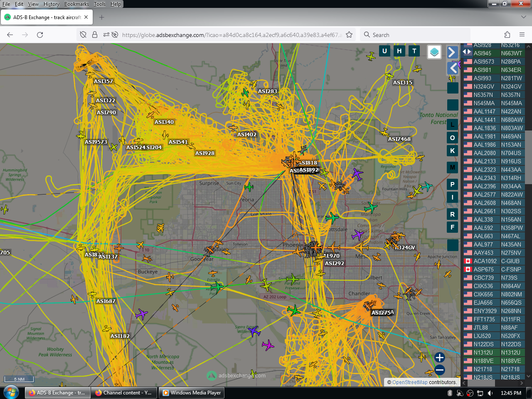Open site permissions icon in address bar

(106, 35)
